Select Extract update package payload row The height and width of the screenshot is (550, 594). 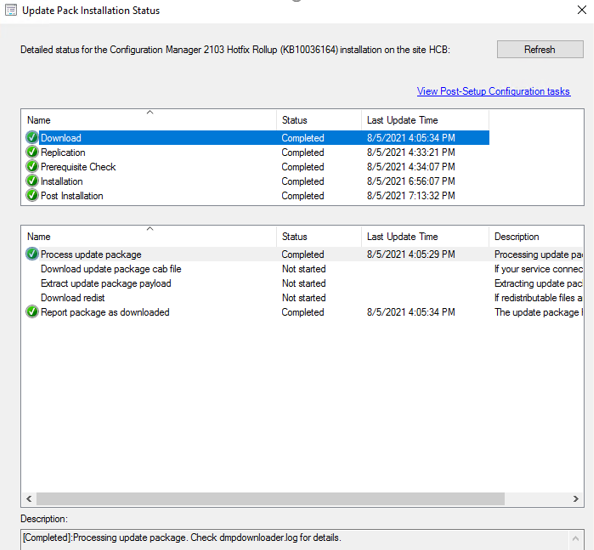click(304, 283)
